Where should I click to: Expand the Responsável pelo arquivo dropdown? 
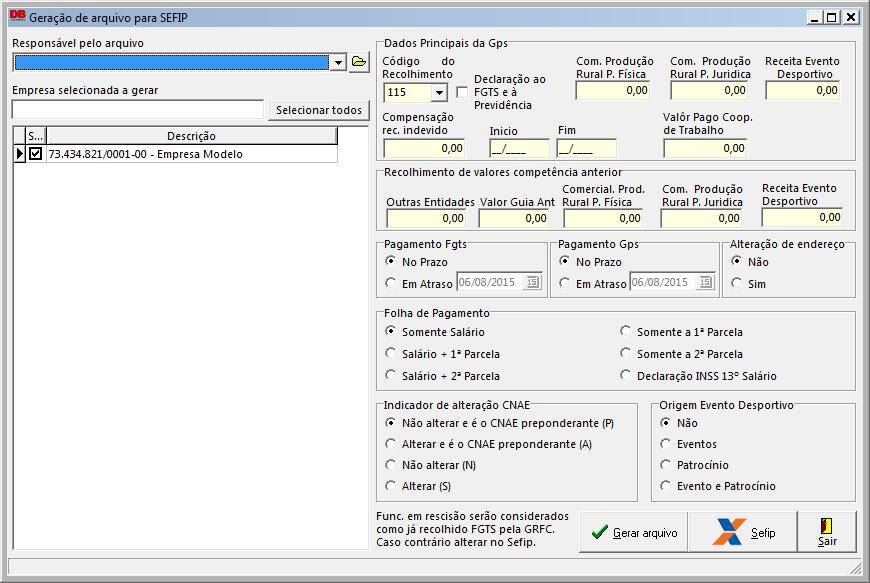pyautogui.click(x=338, y=63)
